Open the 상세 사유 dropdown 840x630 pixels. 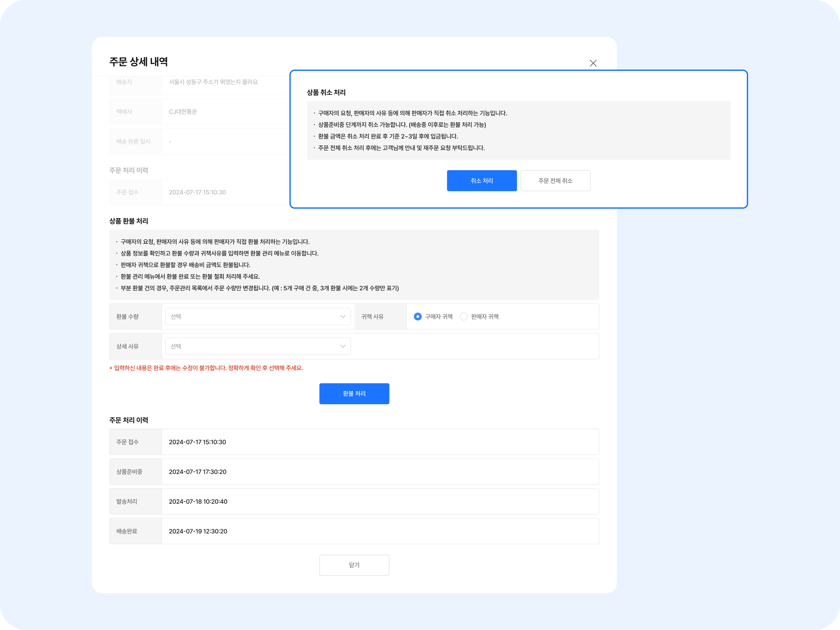click(258, 346)
